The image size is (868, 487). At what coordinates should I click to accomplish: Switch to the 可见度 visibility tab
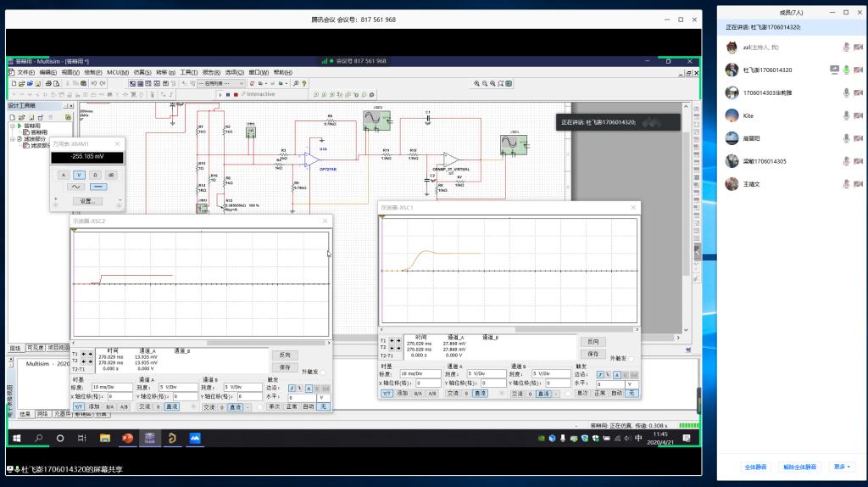tap(36, 348)
